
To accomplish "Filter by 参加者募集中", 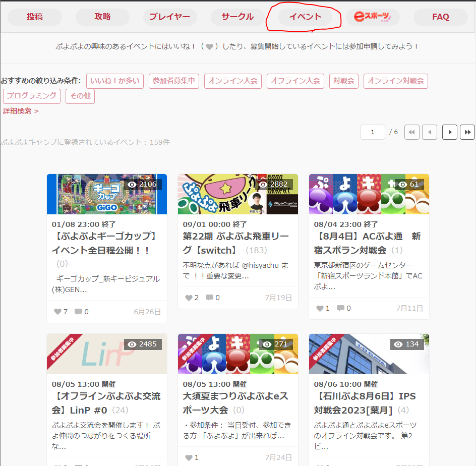I will (x=174, y=81).
